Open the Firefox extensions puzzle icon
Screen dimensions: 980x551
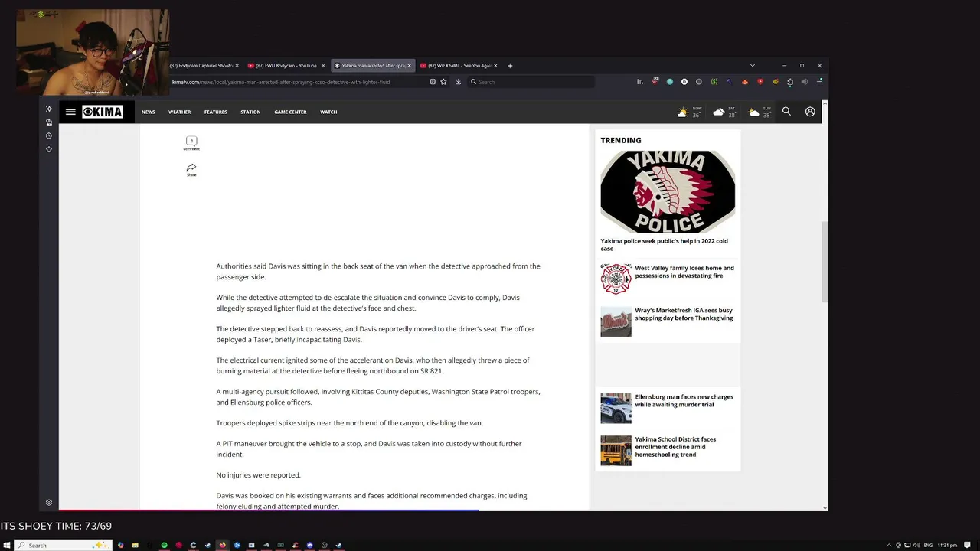click(x=790, y=82)
